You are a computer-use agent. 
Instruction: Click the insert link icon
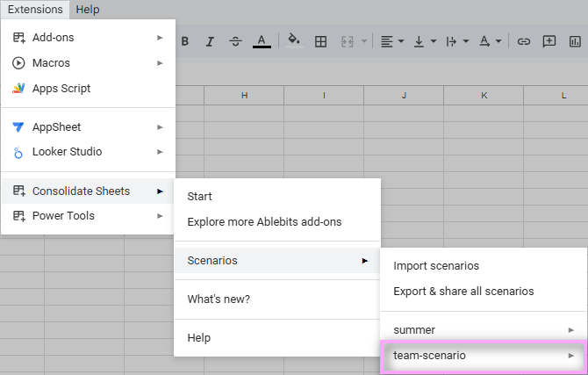click(524, 41)
